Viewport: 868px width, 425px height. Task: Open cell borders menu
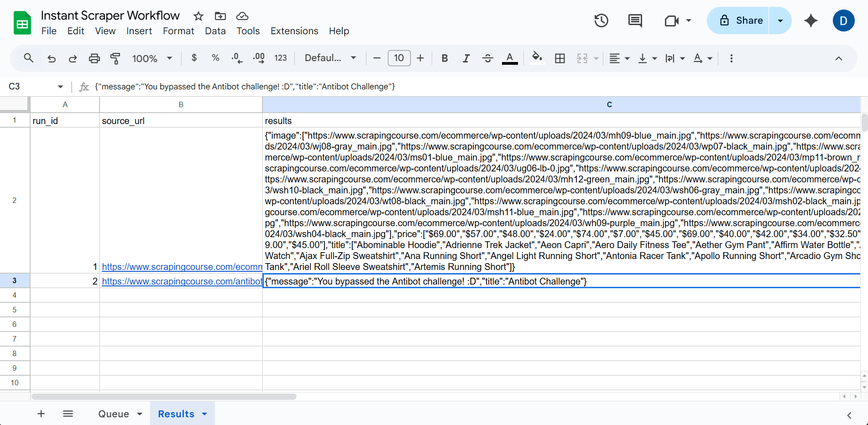(x=560, y=58)
